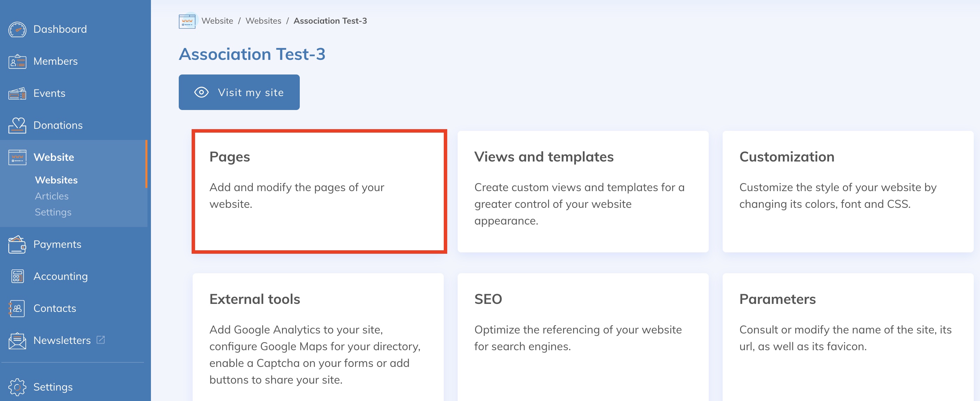This screenshot has width=980, height=401.
Task: Click the Donations heart-in-hand icon
Action: [x=17, y=125]
